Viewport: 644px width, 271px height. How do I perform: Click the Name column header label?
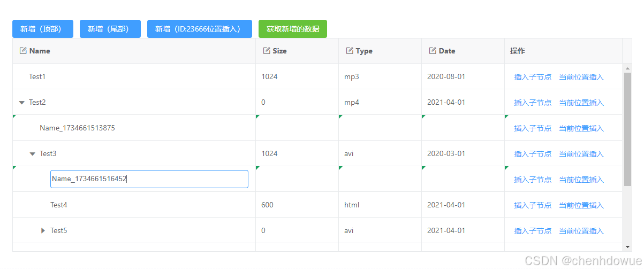(40, 51)
